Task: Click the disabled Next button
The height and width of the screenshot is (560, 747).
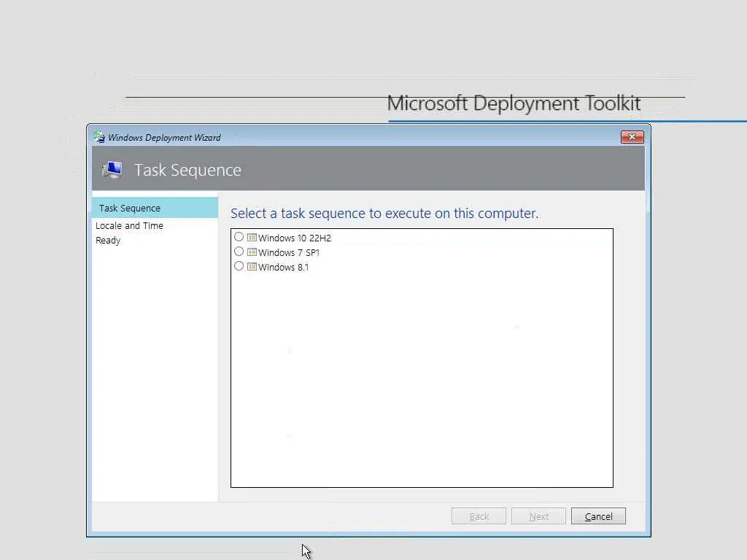Action: coord(539,516)
